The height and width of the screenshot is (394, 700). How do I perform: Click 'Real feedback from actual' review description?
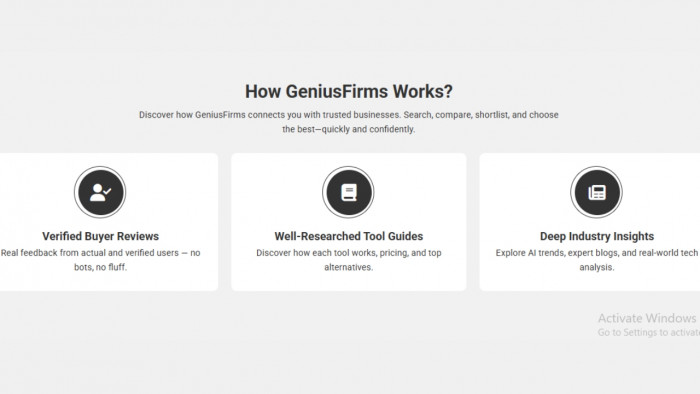tap(100, 260)
